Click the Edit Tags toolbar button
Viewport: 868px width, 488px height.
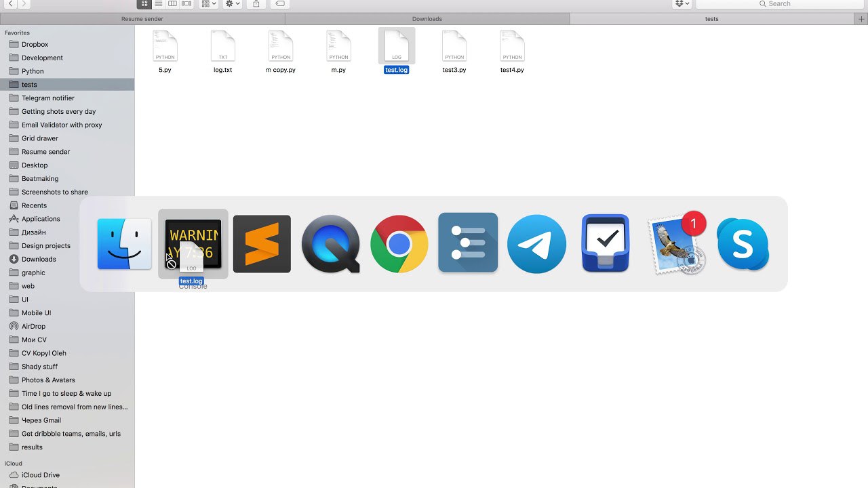tap(279, 3)
